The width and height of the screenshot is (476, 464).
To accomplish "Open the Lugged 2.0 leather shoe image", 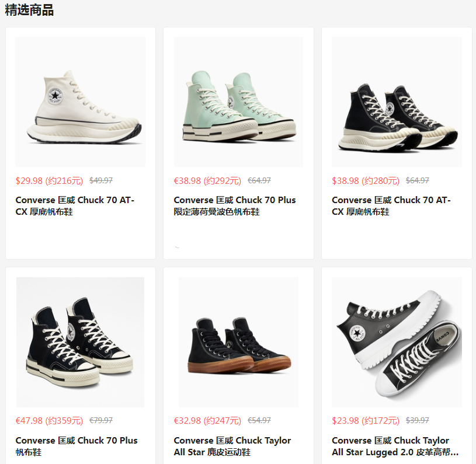I will pyautogui.click(x=397, y=342).
